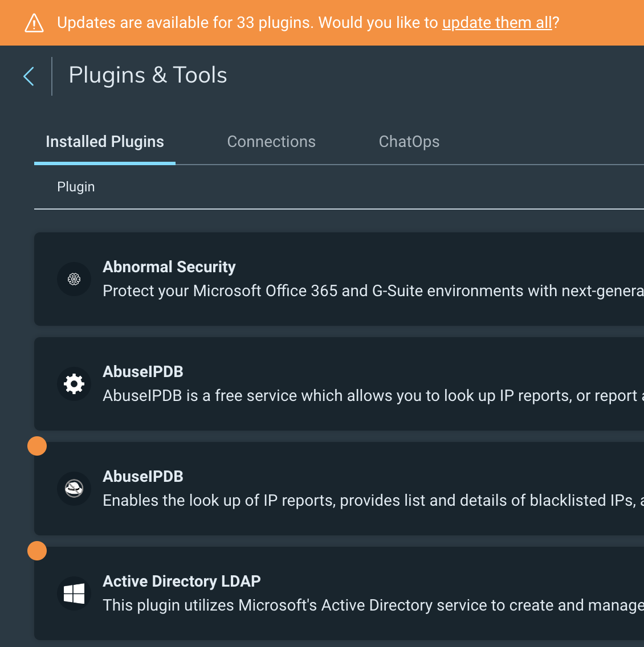Open AbuseIPDB plugin titled above 'free service' description
This screenshot has height=647, width=644.
[143, 372]
